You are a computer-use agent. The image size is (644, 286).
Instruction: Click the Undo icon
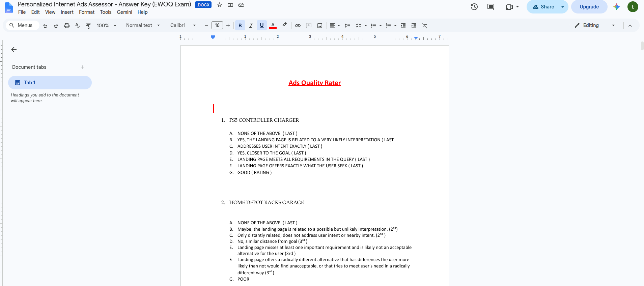pos(45,26)
